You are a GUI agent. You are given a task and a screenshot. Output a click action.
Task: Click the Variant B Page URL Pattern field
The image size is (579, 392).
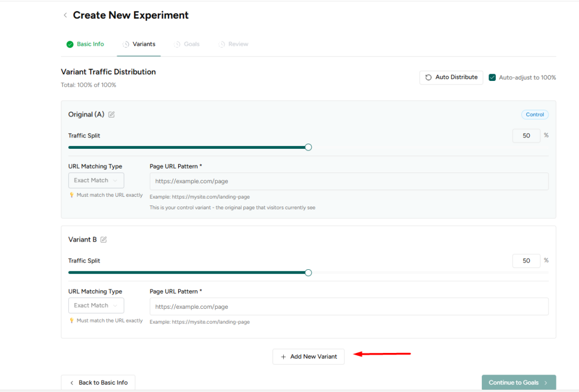(348, 307)
